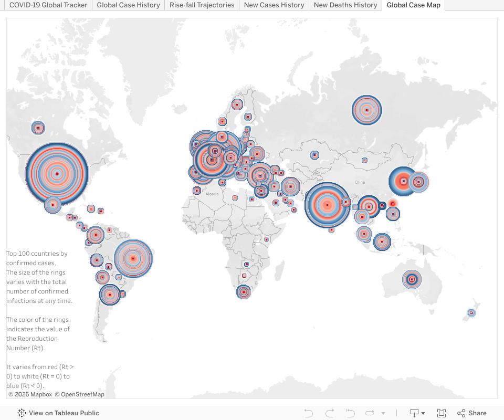The image size is (504, 420).
Task: Select the Australia case bubble
Action: click(412, 279)
